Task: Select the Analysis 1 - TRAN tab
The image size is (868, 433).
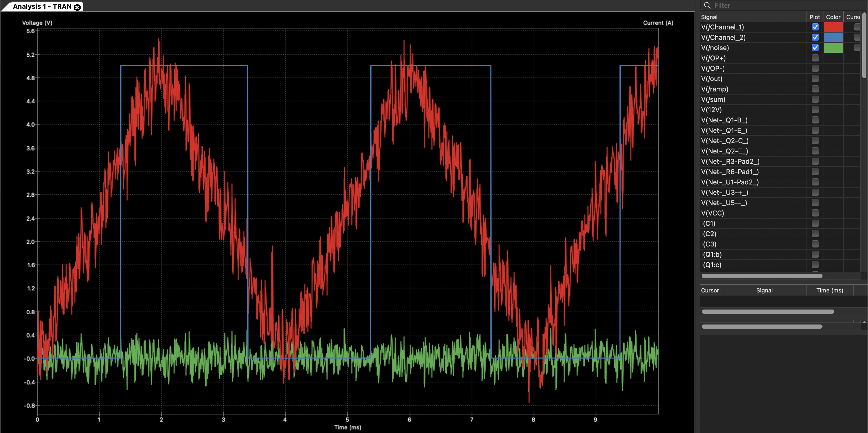Action: click(42, 7)
